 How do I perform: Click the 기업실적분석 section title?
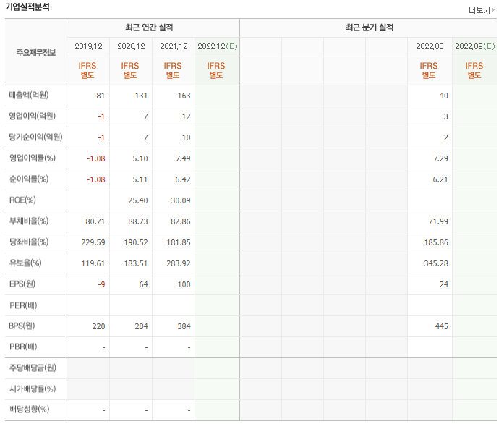[x=27, y=7]
